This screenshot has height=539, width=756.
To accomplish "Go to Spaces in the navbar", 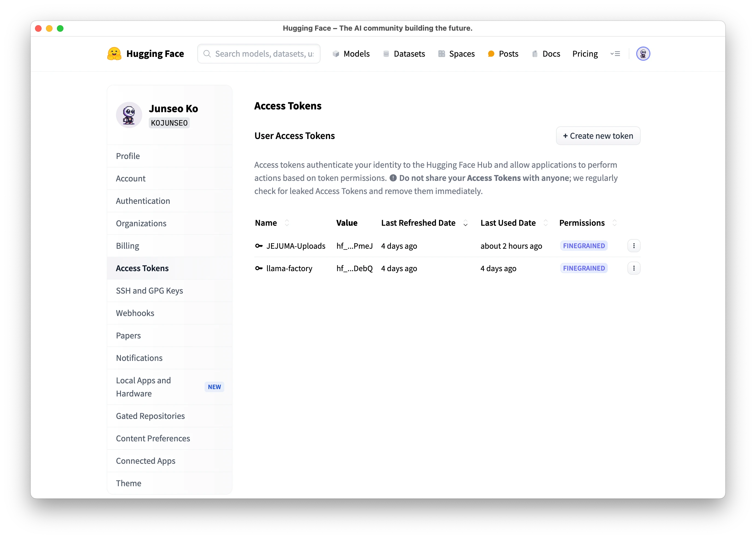I will (456, 54).
